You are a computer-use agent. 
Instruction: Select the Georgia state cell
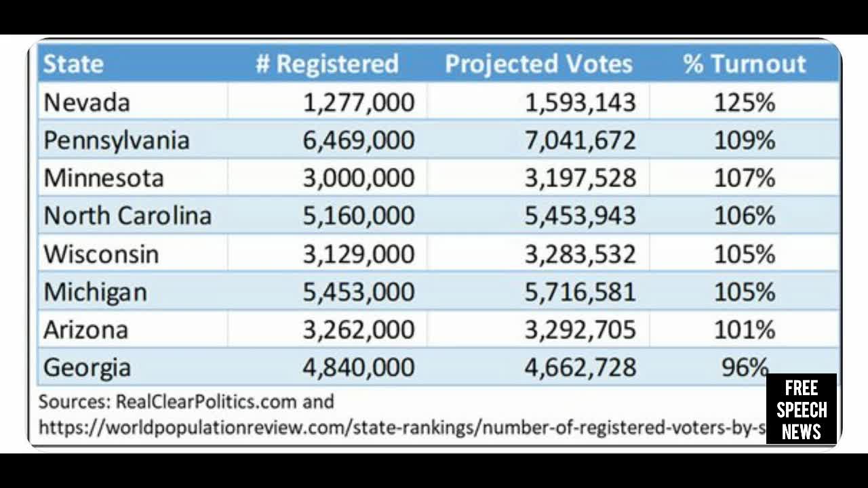(x=87, y=367)
